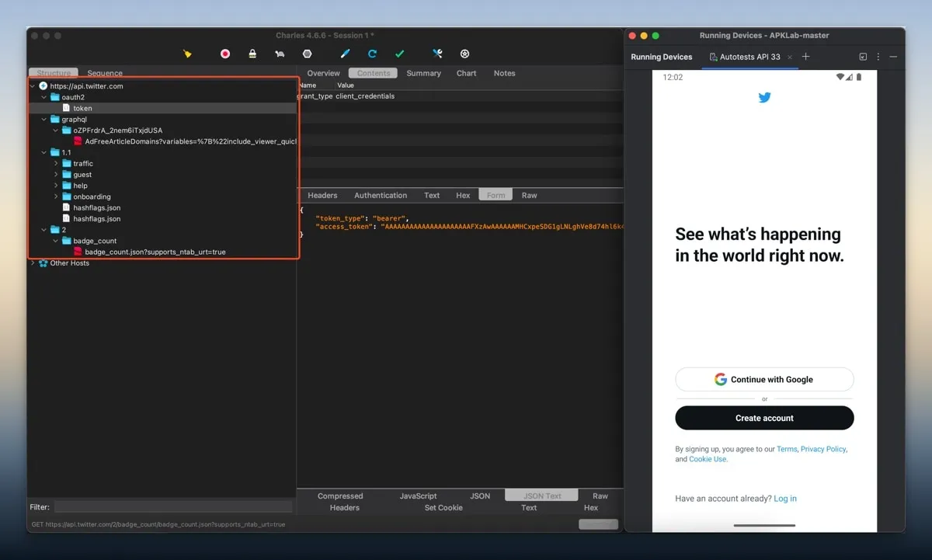Click the Filter text field
Screen dimensions: 932x560
pyautogui.click(x=173, y=507)
